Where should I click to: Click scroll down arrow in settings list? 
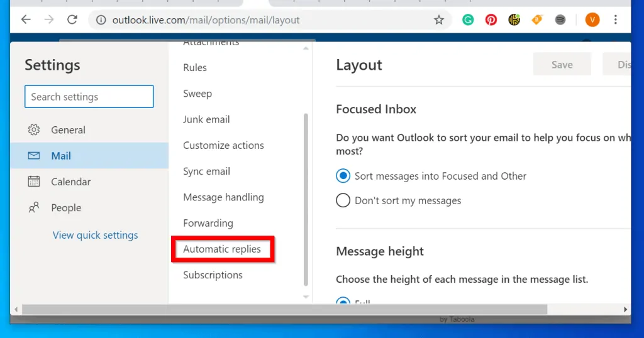coord(306,297)
